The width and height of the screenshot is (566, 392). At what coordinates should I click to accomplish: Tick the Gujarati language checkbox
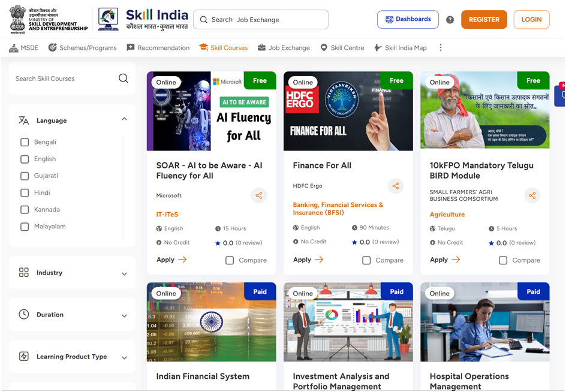point(25,176)
